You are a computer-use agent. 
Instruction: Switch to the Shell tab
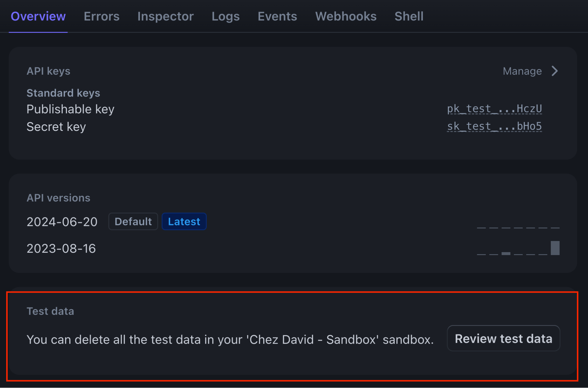coord(409,16)
